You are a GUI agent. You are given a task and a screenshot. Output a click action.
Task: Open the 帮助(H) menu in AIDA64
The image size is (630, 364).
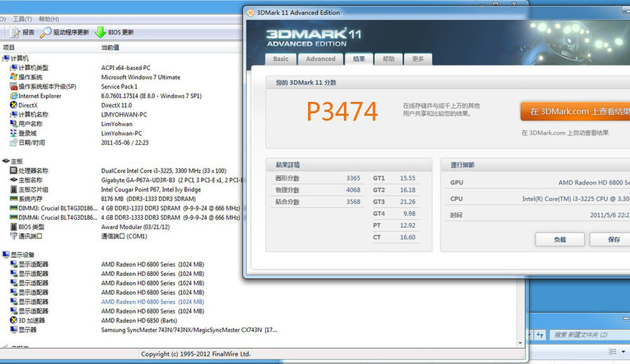49,19
